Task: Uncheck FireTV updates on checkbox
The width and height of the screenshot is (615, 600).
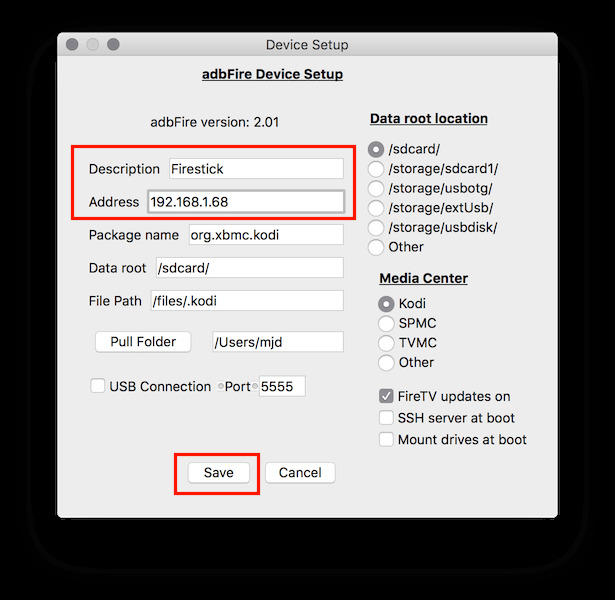Action: (386, 396)
